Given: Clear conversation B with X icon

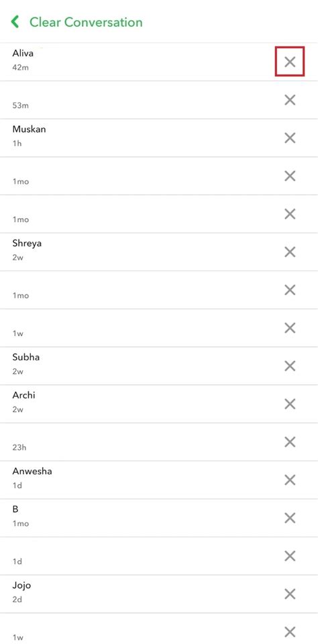Looking at the screenshot, I should click(x=290, y=518).
